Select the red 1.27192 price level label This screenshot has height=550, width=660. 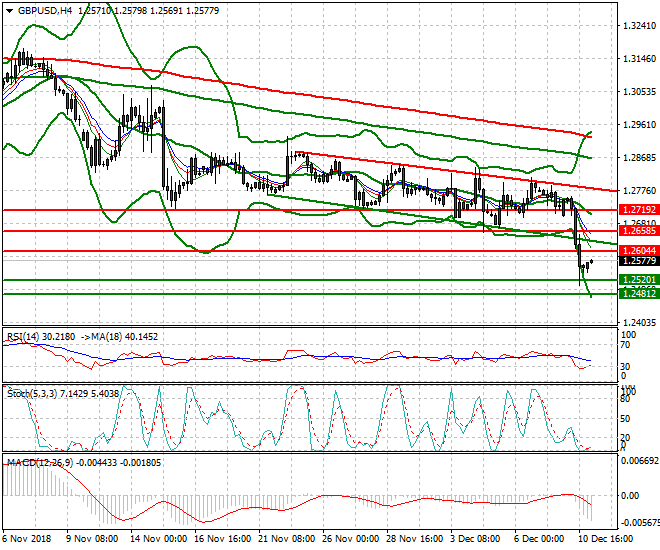(x=639, y=209)
